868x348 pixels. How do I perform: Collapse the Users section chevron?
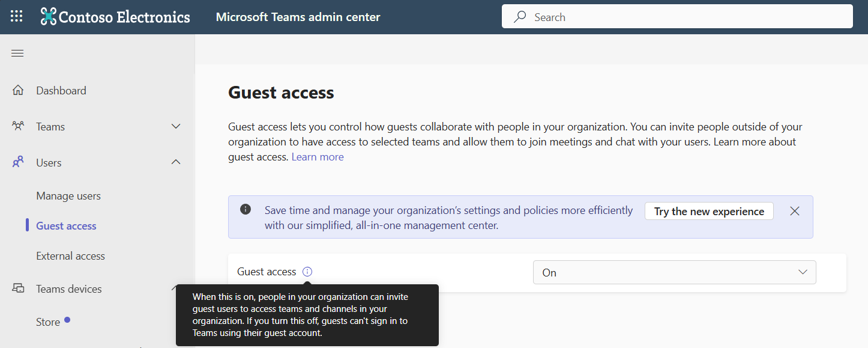pyautogui.click(x=176, y=162)
